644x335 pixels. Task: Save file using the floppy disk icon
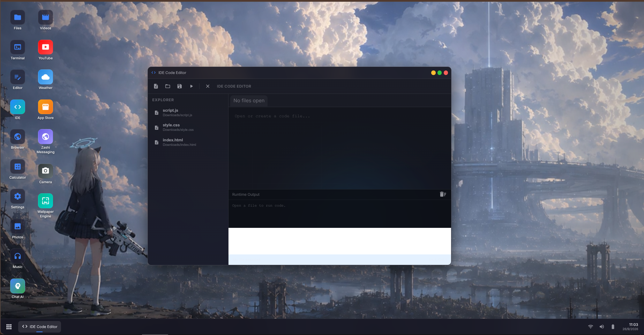pyautogui.click(x=180, y=86)
